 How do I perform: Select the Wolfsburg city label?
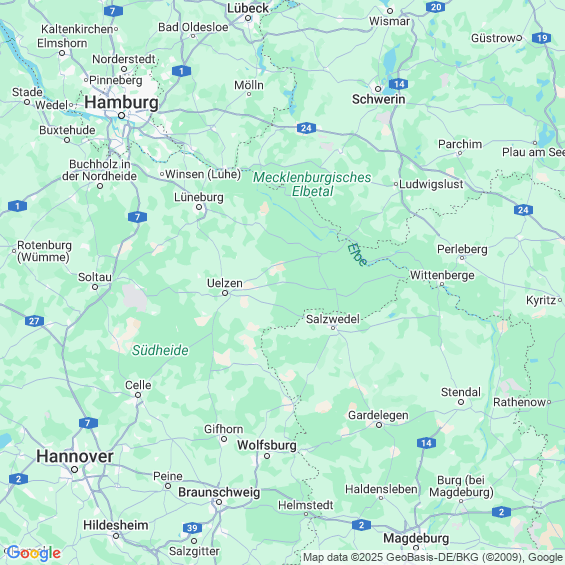(267, 445)
